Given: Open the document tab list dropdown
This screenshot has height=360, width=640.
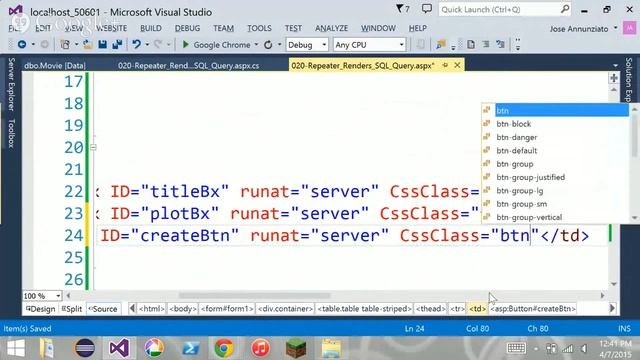Looking at the screenshot, I should pos(616,65).
